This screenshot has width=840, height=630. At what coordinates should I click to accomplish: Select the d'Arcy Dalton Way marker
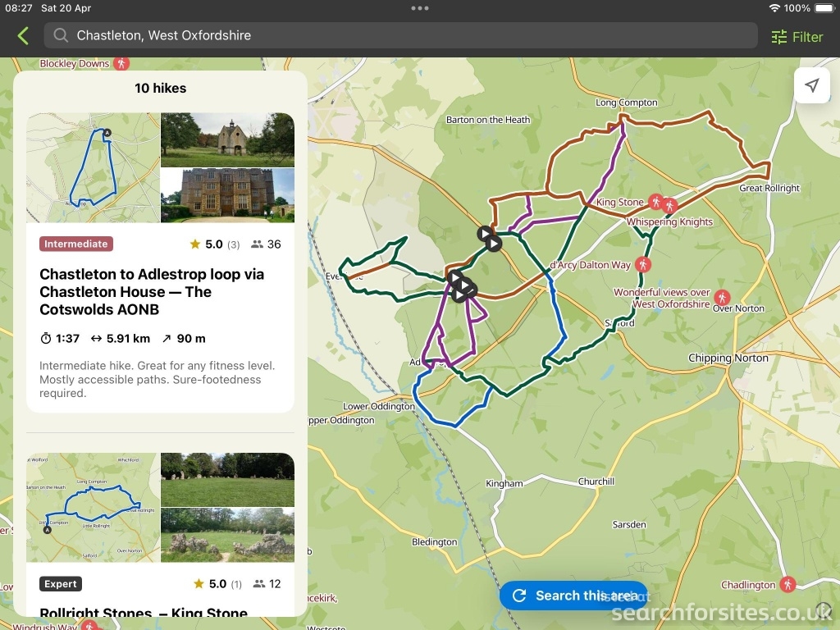tap(643, 264)
